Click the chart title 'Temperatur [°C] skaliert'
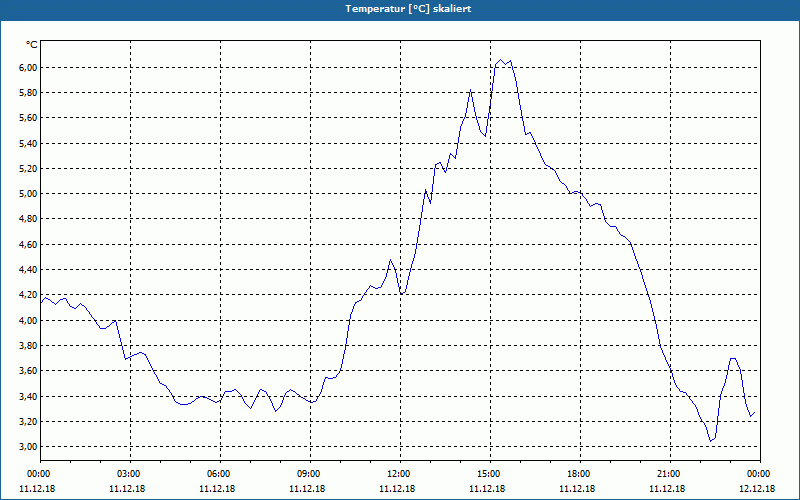Viewport: 800px width, 500px height. 408,9
